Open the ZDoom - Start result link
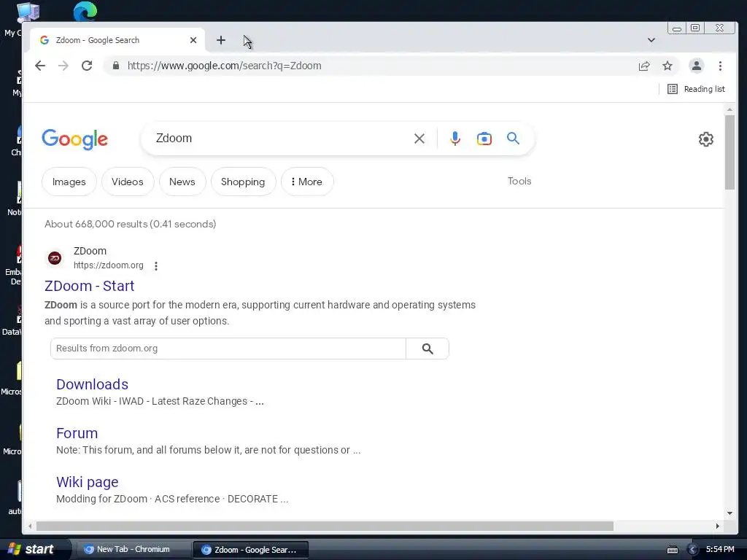 90,286
